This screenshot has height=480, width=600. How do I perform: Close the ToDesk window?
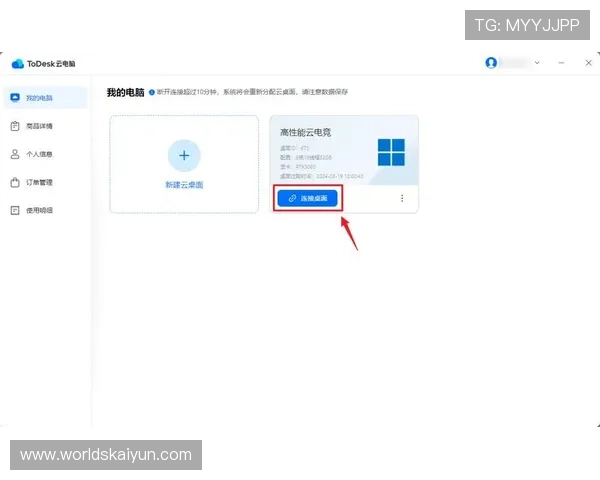(x=587, y=62)
